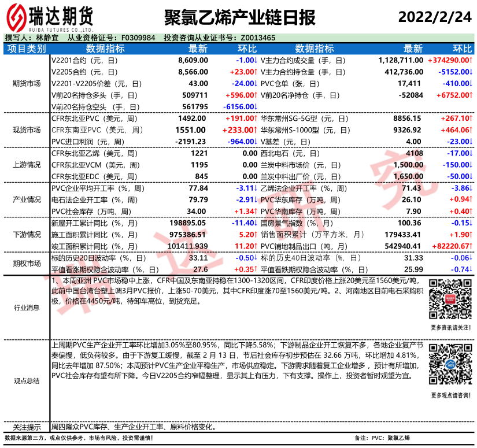Click the V2201合约 latest value 8,609.00

(x=193, y=60)
